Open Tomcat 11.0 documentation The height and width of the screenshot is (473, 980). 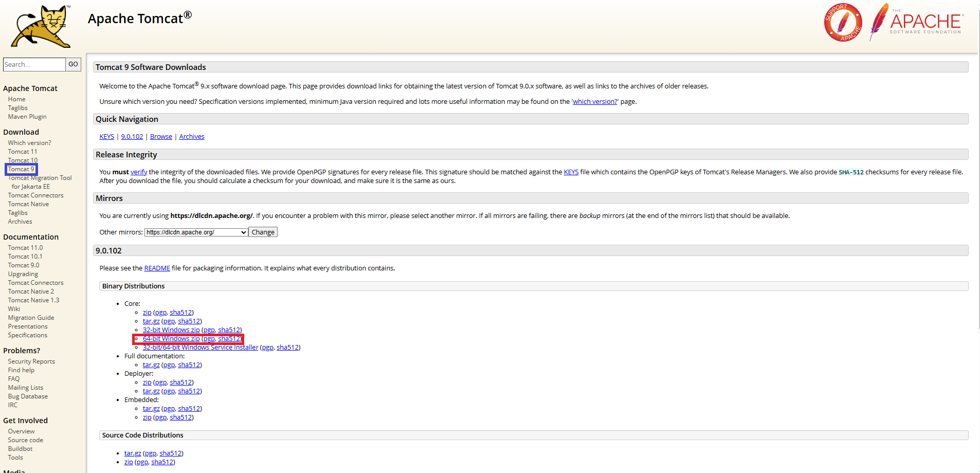click(x=25, y=248)
